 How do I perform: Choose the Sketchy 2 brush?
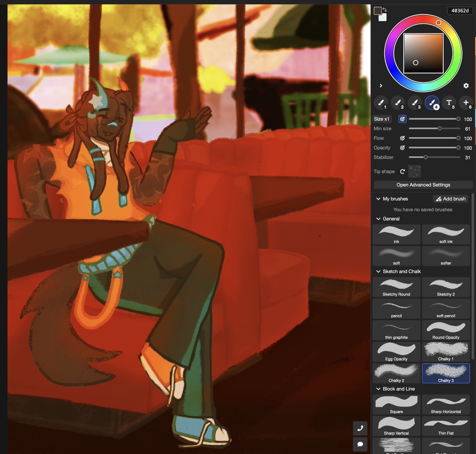(446, 287)
